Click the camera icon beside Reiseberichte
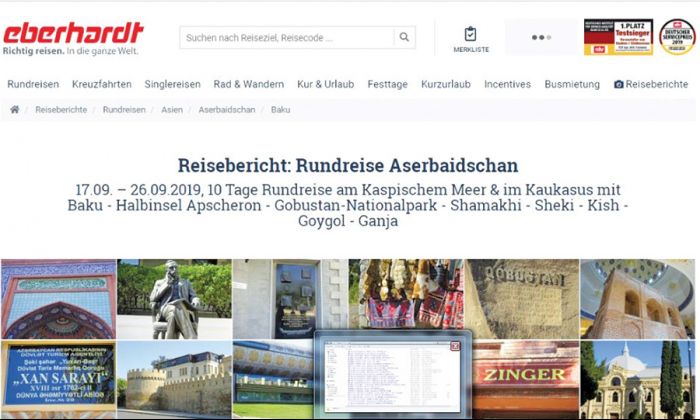 (x=619, y=85)
